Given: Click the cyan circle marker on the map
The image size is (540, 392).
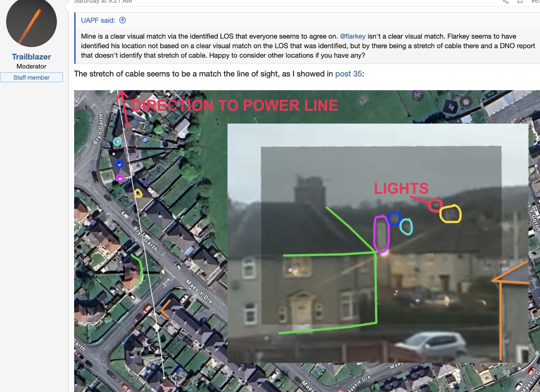Looking at the screenshot, I should [x=117, y=141].
